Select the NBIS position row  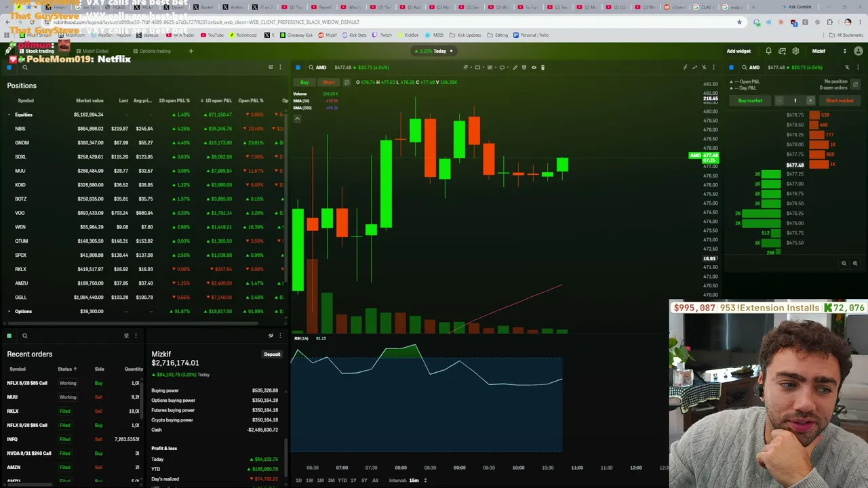tap(144, 129)
